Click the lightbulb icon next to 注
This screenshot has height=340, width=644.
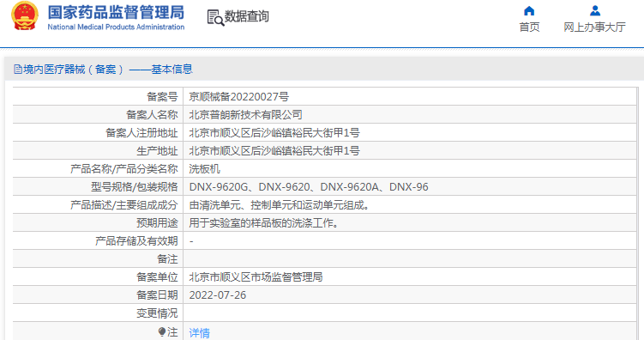(x=162, y=331)
